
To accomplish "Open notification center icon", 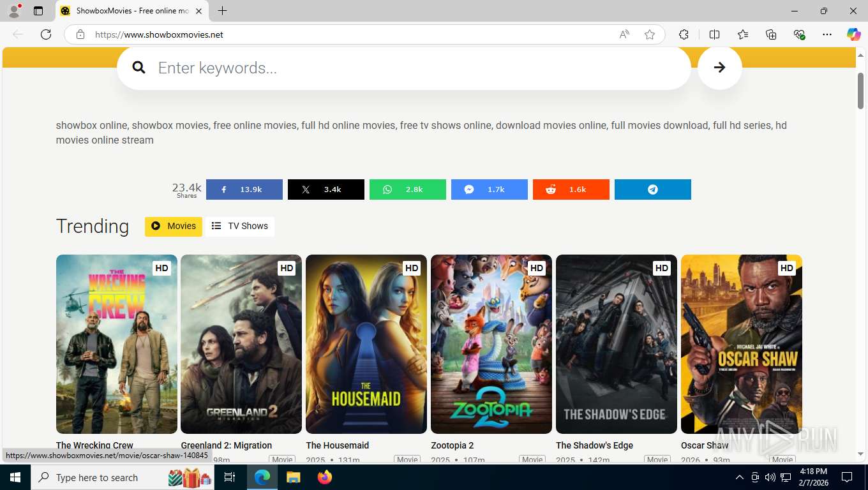I will point(847,477).
